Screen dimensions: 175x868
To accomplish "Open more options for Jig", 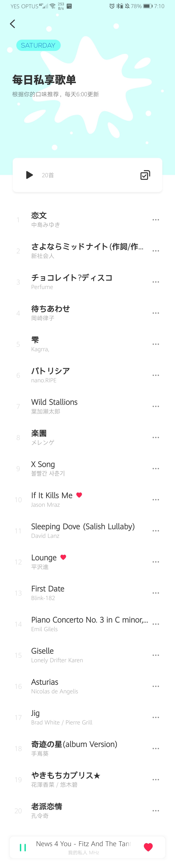I will click(155, 717).
